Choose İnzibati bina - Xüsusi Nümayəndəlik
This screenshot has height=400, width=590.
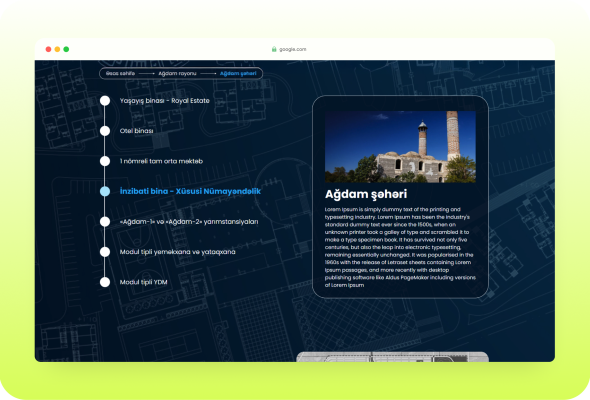click(x=190, y=191)
